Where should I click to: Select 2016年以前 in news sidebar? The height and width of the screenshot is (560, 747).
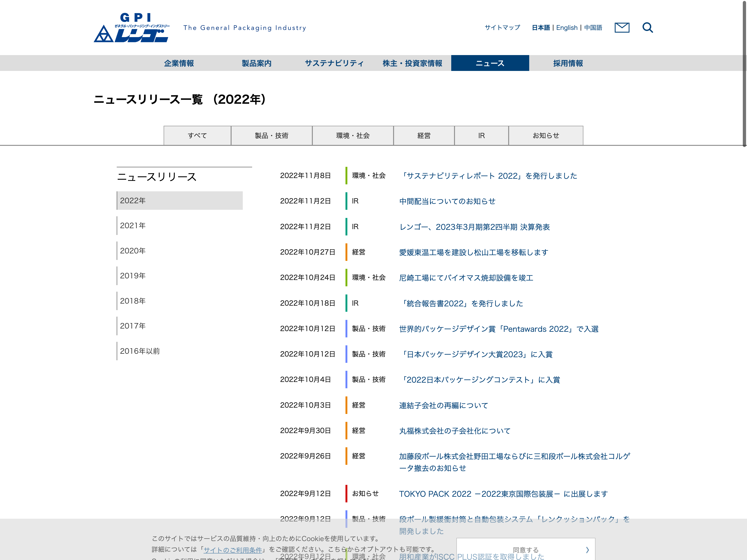(140, 351)
